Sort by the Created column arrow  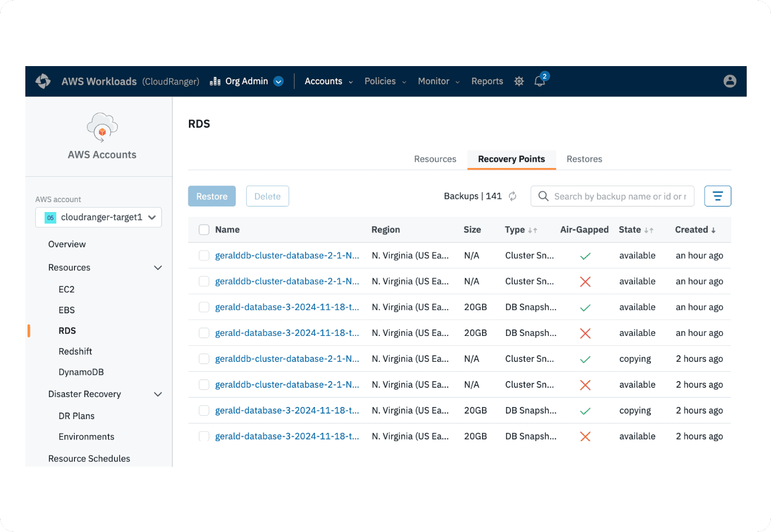tap(713, 230)
